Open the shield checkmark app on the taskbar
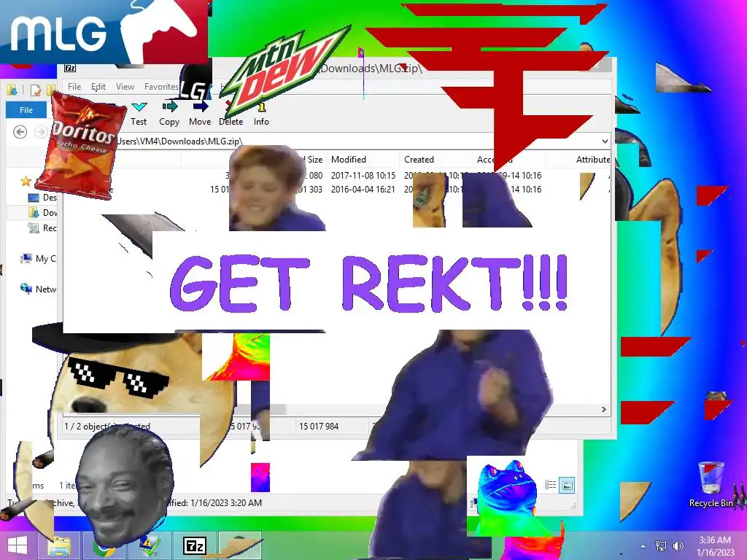747x560 pixels. [150, 545]
